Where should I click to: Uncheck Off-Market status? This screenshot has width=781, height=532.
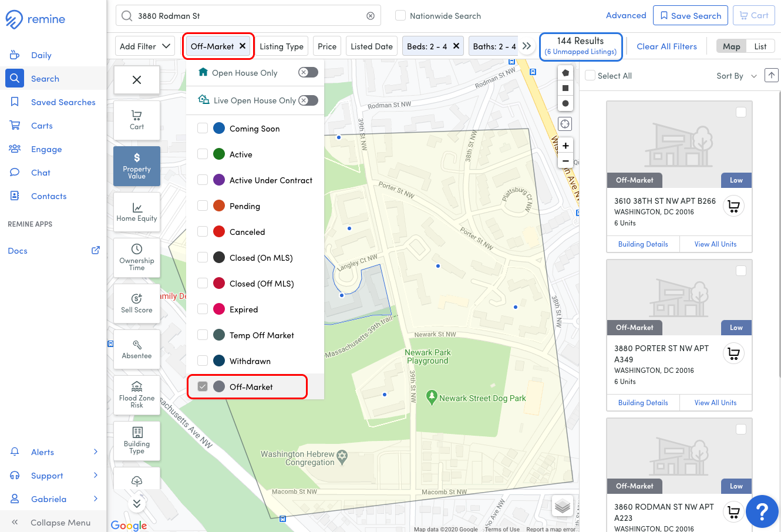(x=203, y=386)
